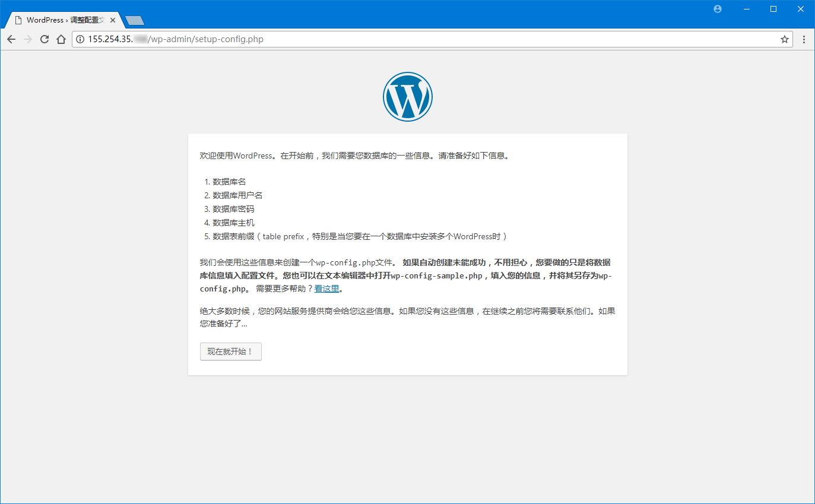Click the forward navigation arrow
This screenshot has height=504, width=815.
[x=27, y=40]
